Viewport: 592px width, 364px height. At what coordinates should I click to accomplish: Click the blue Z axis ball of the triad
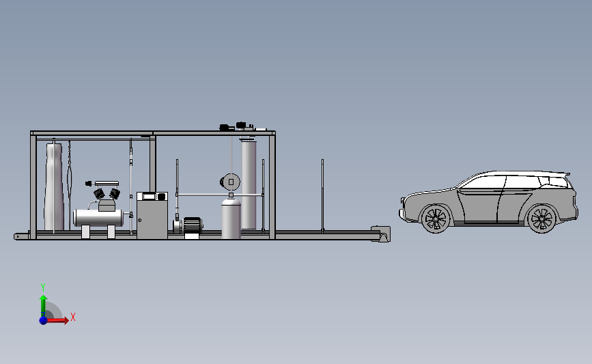(x=43, y=320)
